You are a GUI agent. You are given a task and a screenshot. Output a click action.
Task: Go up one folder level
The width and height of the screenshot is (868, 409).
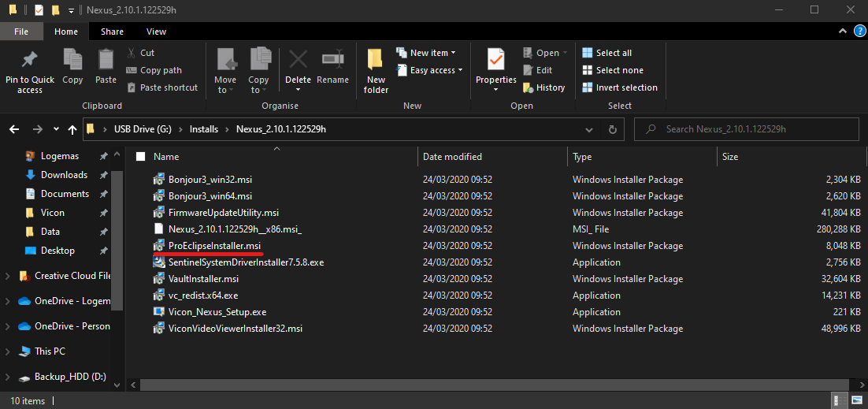(x=72, y=129)
